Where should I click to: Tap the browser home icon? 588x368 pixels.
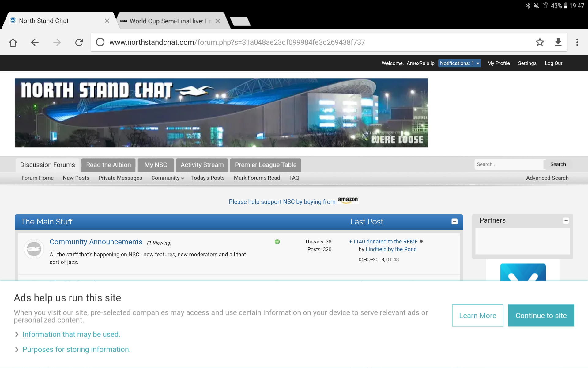13,42
